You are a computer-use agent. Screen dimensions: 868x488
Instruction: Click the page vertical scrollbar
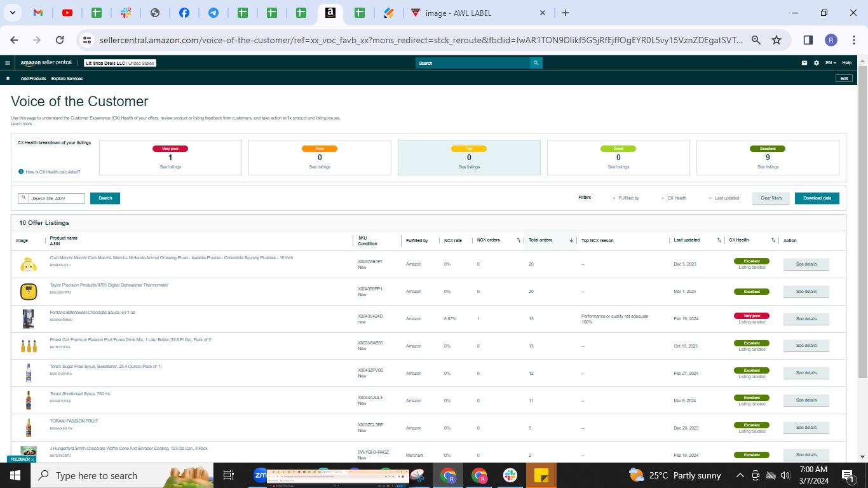click(x=862, y=222)
